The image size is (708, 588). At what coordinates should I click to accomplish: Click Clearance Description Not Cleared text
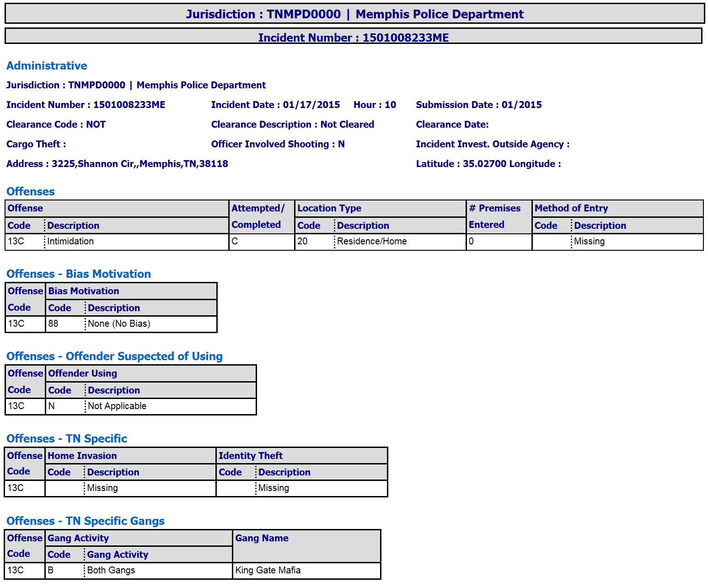pyautogui.click(x=293, y=124)
